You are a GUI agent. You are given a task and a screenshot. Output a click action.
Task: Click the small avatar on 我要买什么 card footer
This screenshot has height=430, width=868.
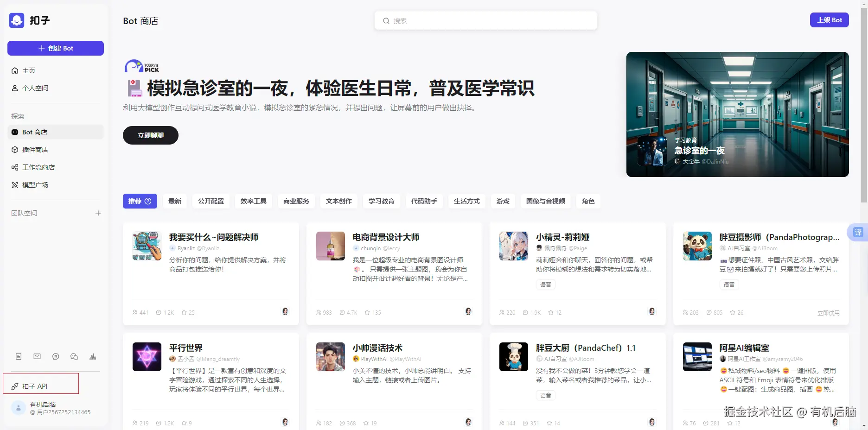tap(285, 311)
